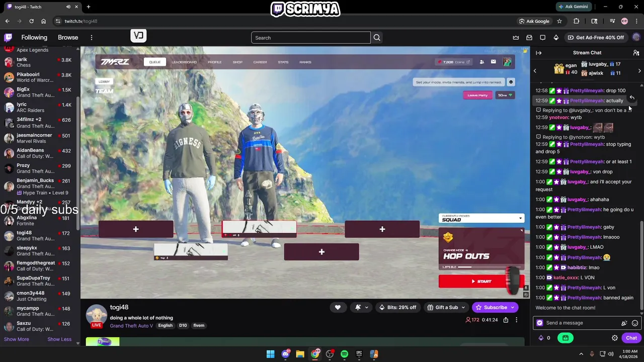
Task: Click the Bits 29% off button
Action: click(x=397, y=307)
